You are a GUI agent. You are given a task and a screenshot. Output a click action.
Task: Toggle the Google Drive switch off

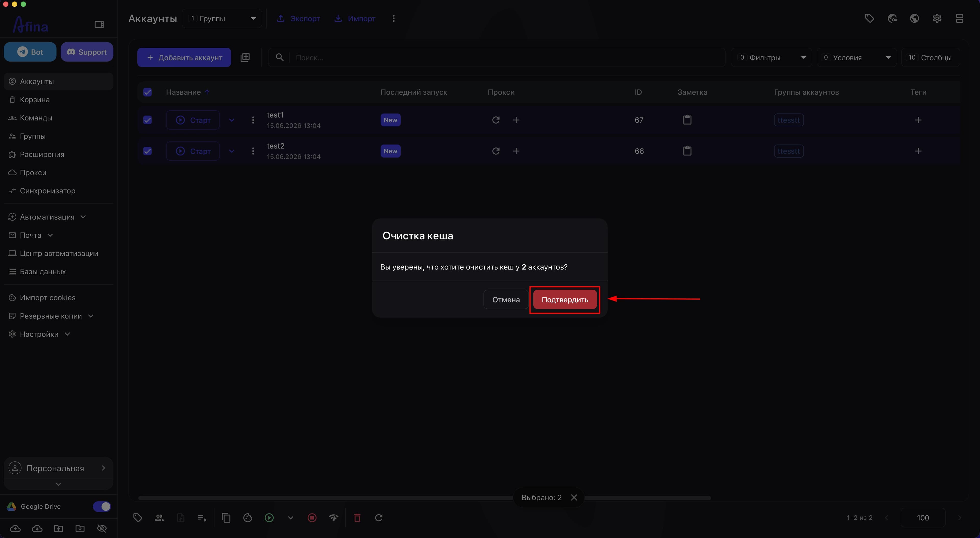(x=102, y=506)
